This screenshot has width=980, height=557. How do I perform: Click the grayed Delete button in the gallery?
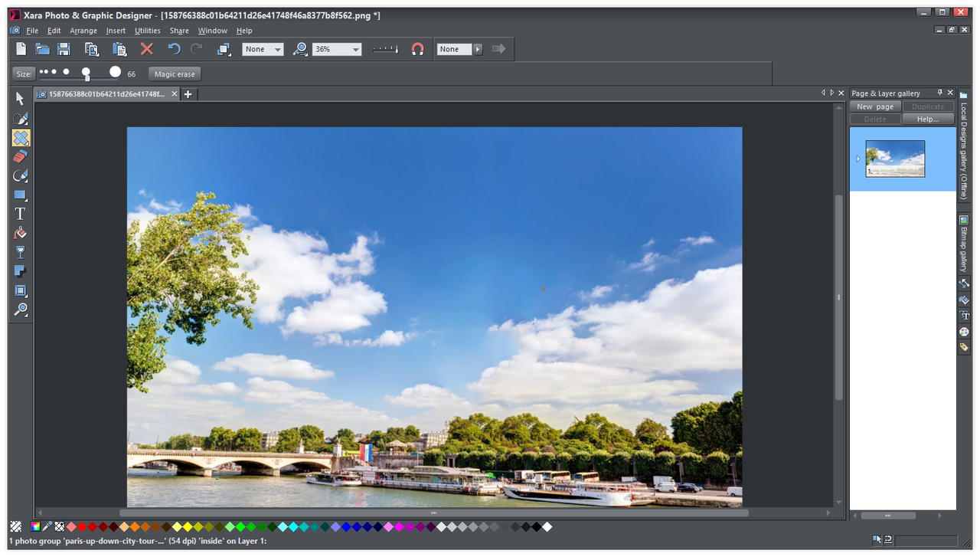[x=875, y=119]
